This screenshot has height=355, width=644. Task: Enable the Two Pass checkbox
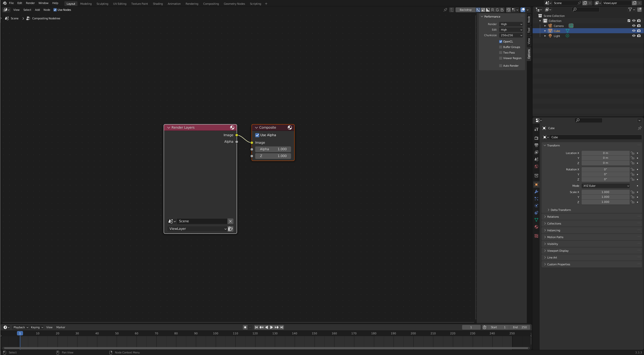[x=501, y=53]
